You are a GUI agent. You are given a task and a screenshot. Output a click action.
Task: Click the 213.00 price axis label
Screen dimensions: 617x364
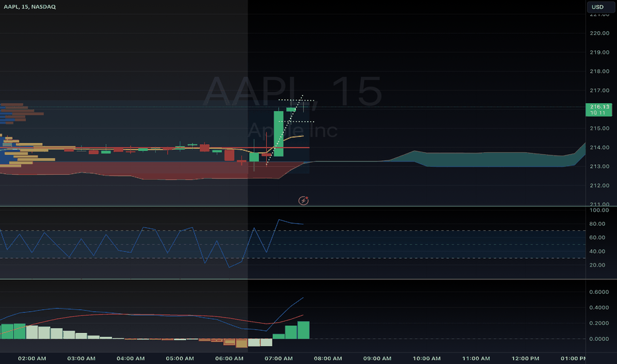(599, 166)
